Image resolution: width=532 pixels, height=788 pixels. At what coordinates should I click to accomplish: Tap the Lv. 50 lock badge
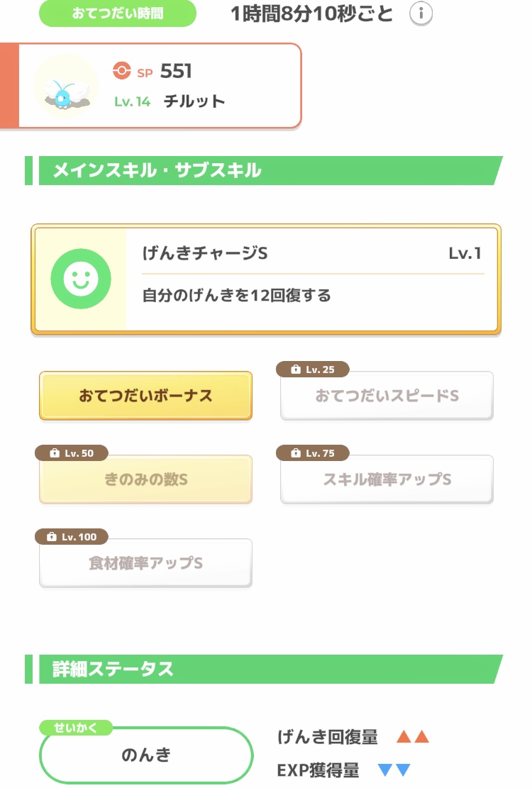(x=71, y=453)
